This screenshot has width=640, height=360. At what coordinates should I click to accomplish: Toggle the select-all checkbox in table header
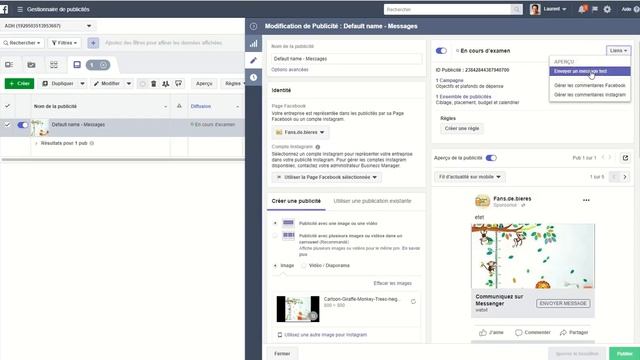pos(7,106)
